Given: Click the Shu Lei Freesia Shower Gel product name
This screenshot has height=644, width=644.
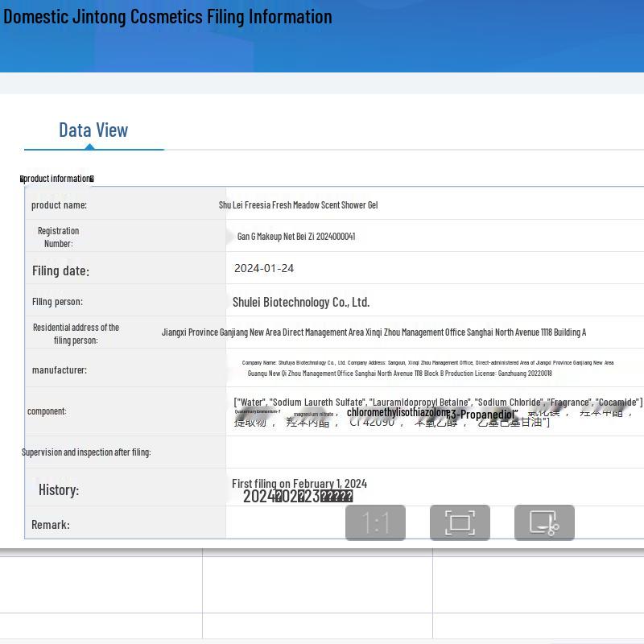Looking at the screenshot, I should coord(298,205).
